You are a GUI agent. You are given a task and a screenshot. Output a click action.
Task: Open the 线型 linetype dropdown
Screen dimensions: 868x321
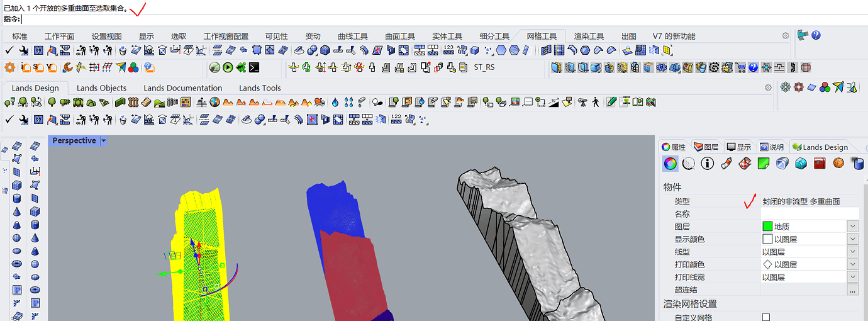(853, 252)
